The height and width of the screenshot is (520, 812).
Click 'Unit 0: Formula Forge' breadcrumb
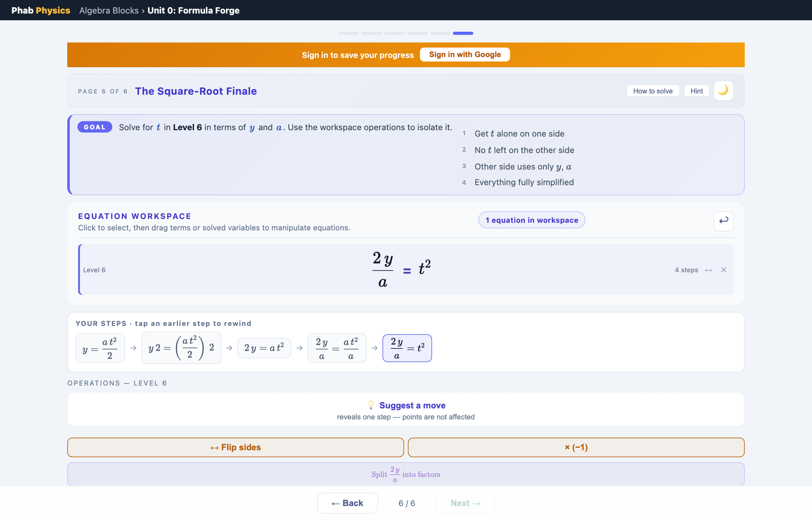194,11
